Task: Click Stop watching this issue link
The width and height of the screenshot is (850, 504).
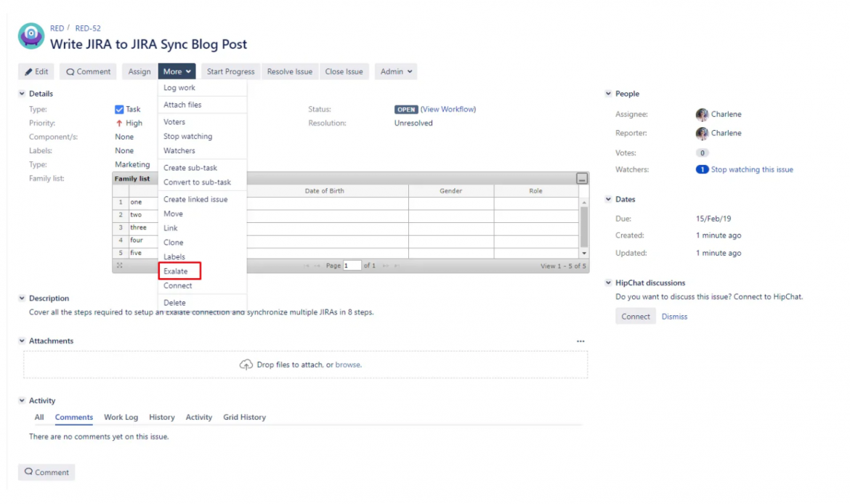Action: [752, 170]
